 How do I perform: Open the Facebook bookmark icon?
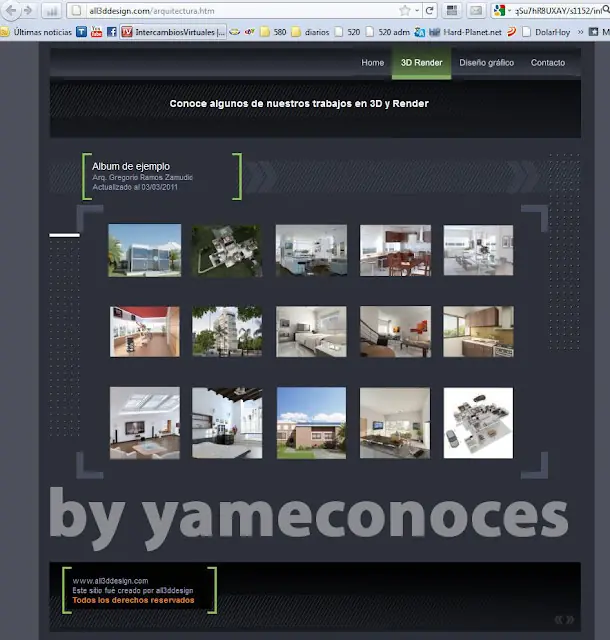[x=111, y=32]
